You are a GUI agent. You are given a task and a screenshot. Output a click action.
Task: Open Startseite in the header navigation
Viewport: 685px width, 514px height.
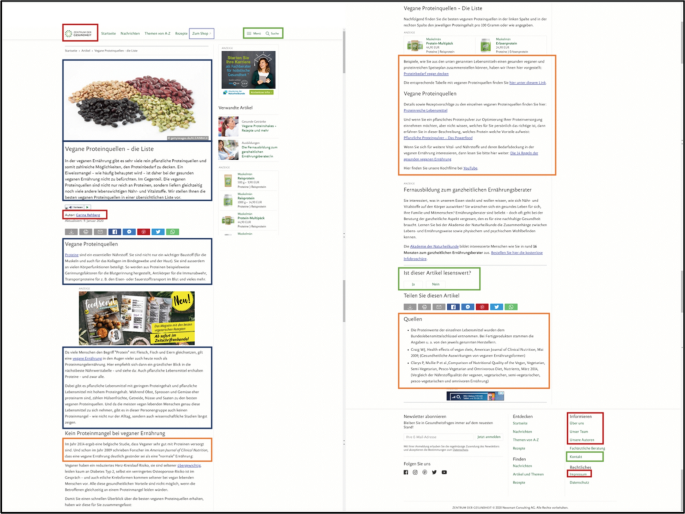(108, 33)
